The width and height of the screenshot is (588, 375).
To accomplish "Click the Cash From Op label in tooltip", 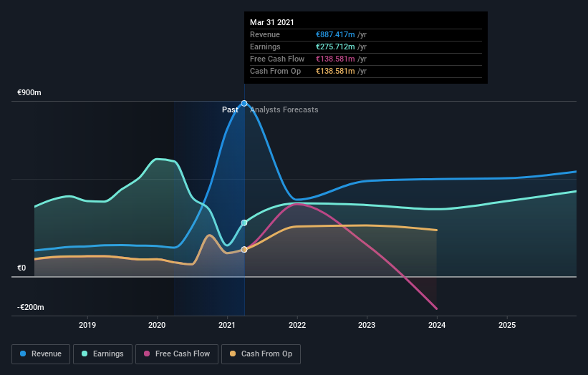I will (275, 71).
